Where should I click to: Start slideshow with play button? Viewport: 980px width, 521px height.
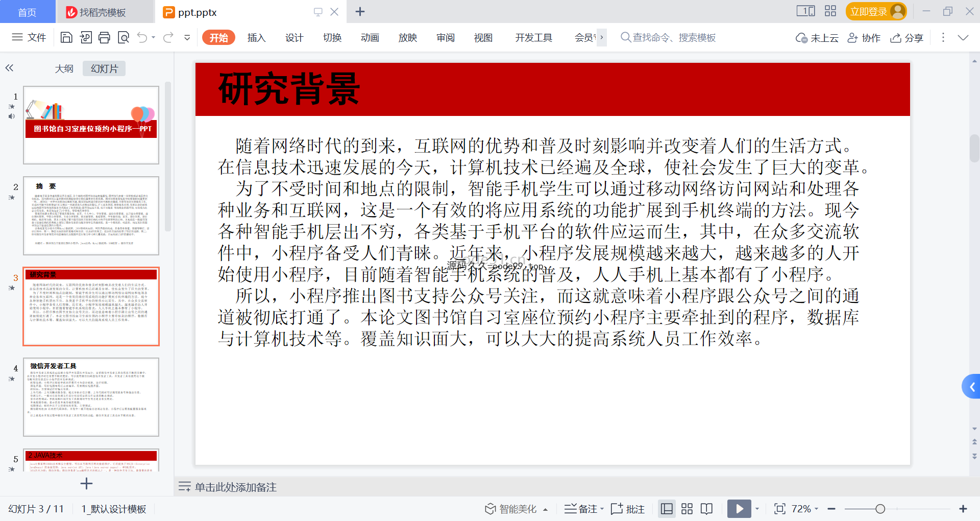pos(739,509)
